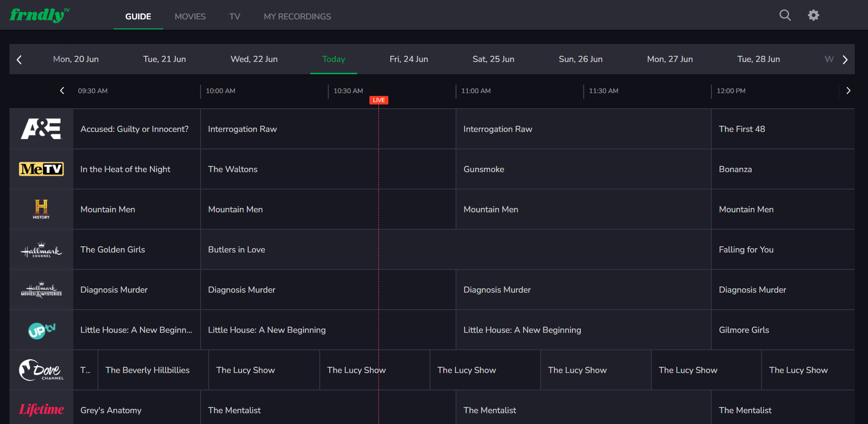
Task: Open settings via the gear icon
Action: point(813,15)
